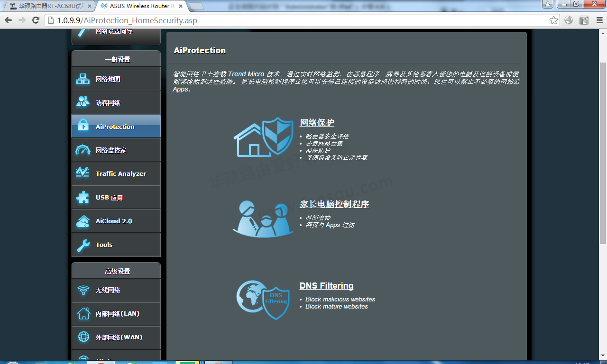Bookmark this page with star icon

coord(553,20)
